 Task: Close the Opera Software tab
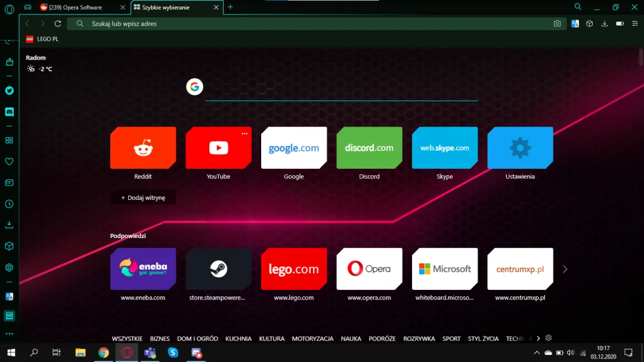click(x=122, y=7)
